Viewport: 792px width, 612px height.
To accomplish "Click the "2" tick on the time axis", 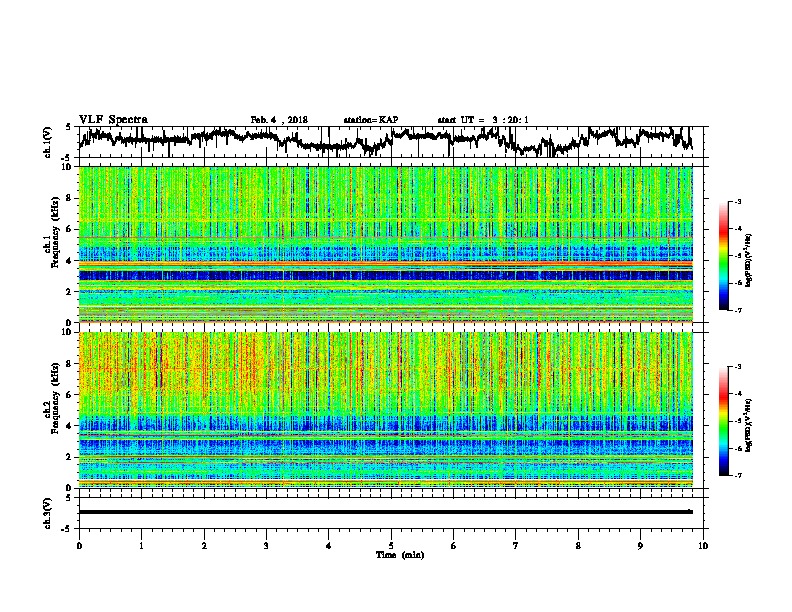I will coord(204,545).
